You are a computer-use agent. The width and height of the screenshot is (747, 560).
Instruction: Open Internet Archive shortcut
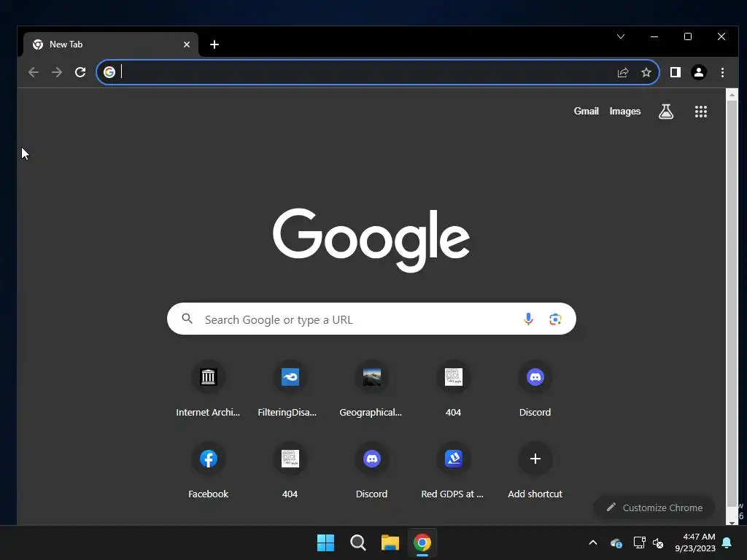point(208,389)
